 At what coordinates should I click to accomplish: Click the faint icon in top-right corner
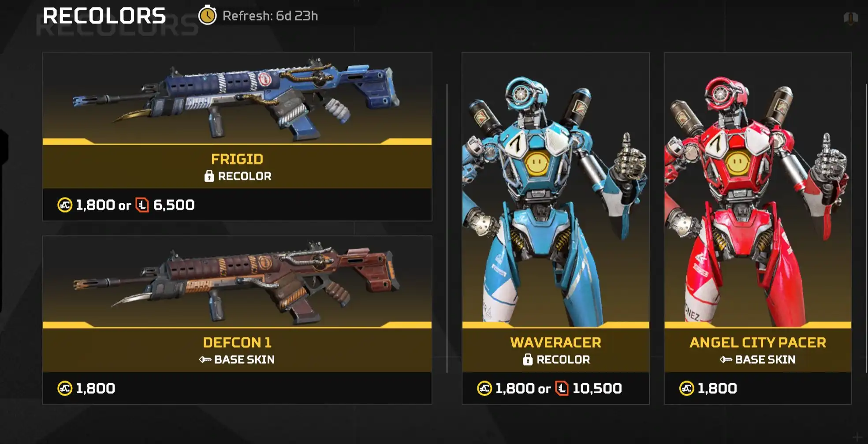[x=850, y=18]
